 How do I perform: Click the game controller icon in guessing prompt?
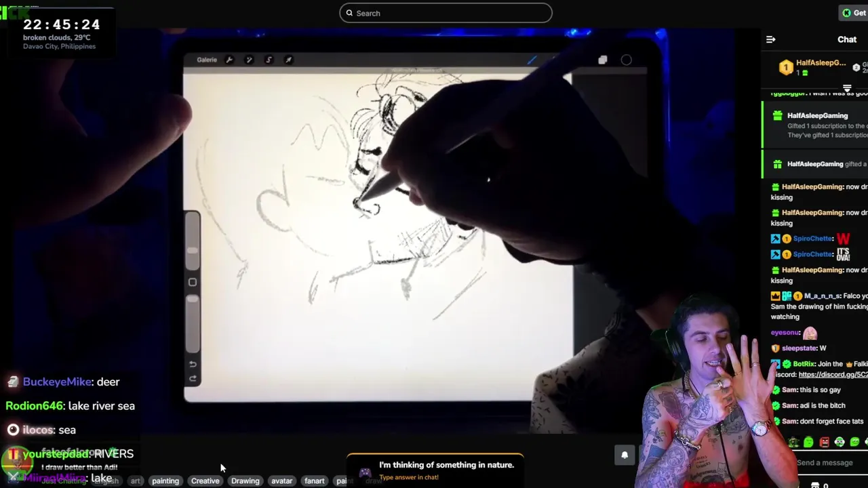coord(365,472)
